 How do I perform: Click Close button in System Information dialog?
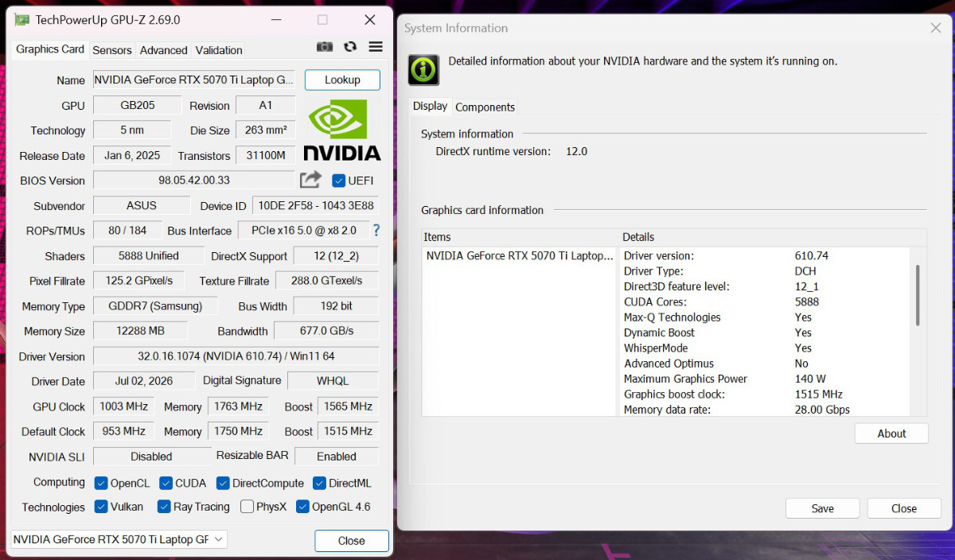tap(904, 508)
